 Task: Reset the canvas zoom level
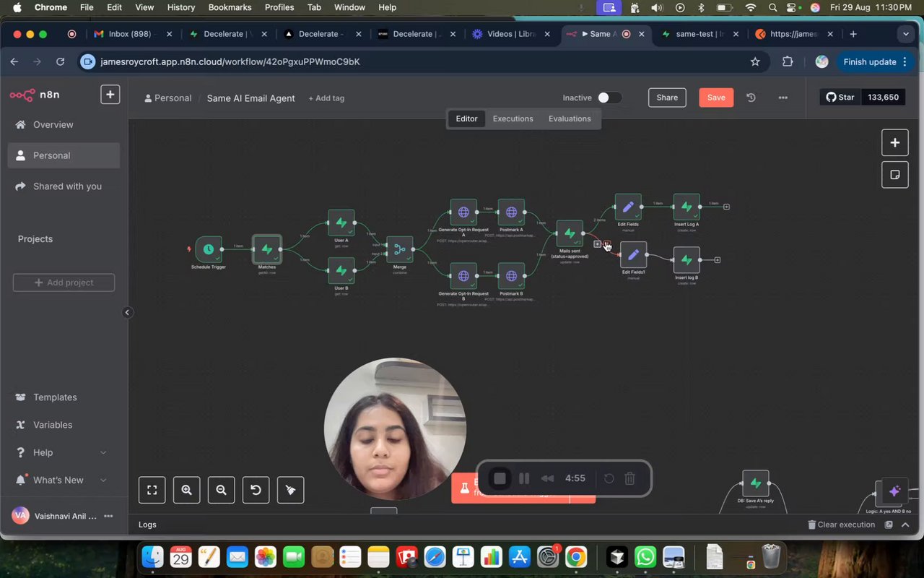tap(256, 490)
